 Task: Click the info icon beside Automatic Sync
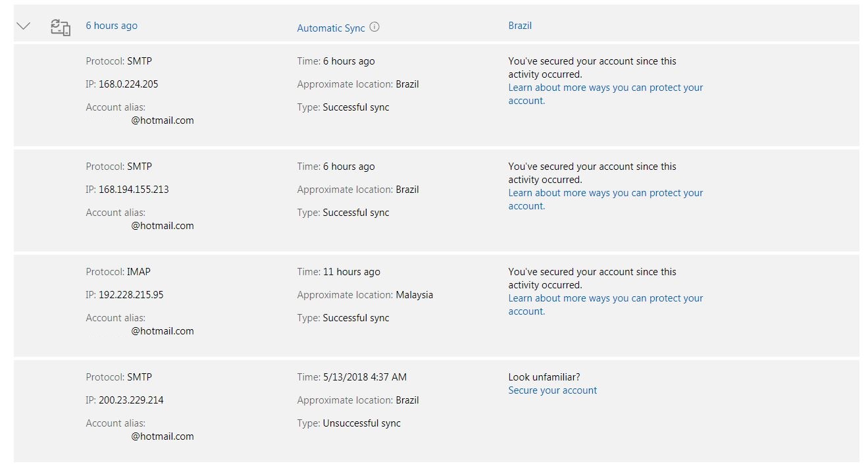(374, 27)
